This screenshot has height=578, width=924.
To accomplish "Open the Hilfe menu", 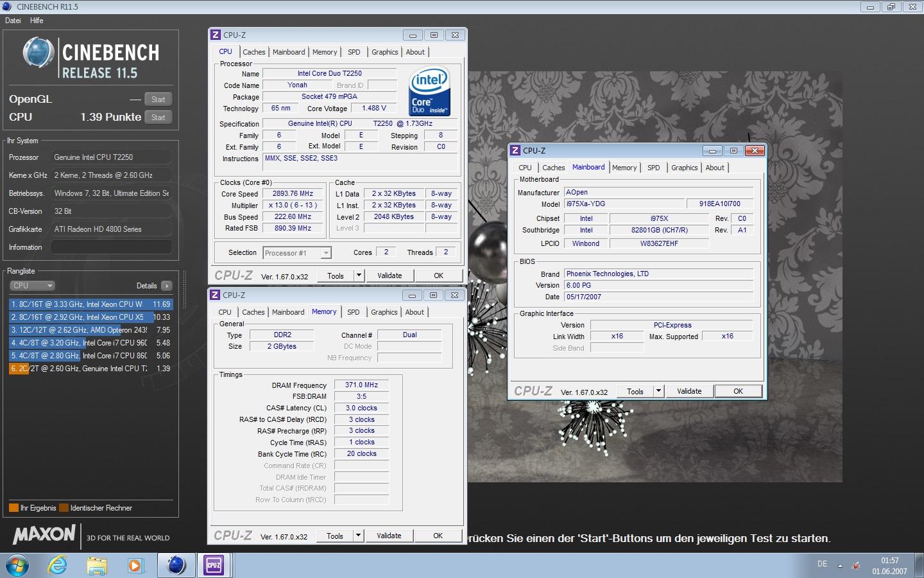I will click(37, 21).
